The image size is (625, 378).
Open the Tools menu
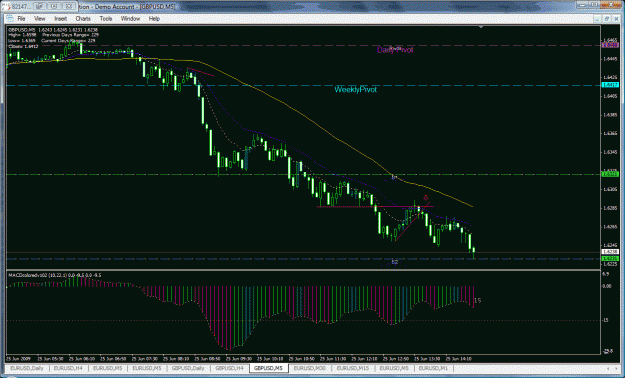[106, 19]
